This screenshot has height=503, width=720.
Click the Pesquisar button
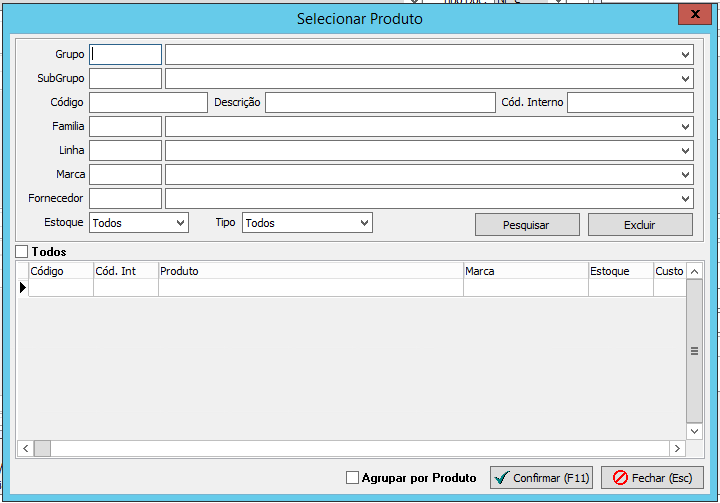[x=526, y=225]
